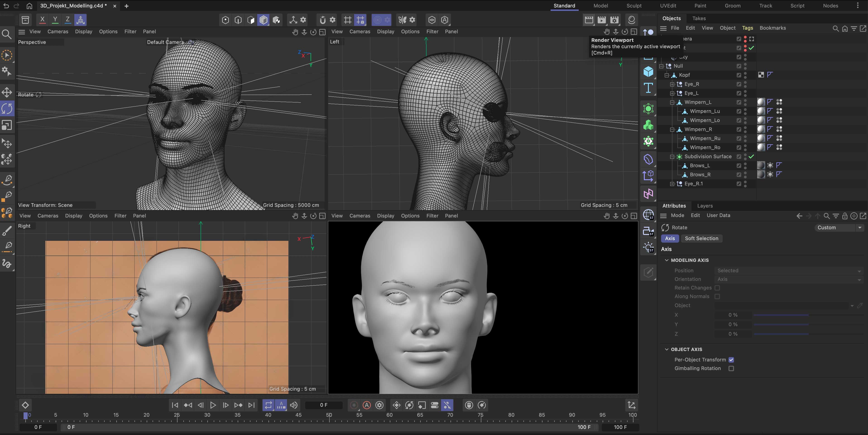Collapse the Null object tree node
This screenshot has height=435, width=868.
[662, 66]
